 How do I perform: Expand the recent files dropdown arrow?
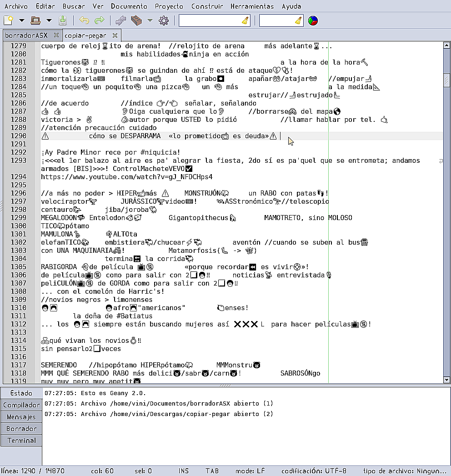(49, 20)
